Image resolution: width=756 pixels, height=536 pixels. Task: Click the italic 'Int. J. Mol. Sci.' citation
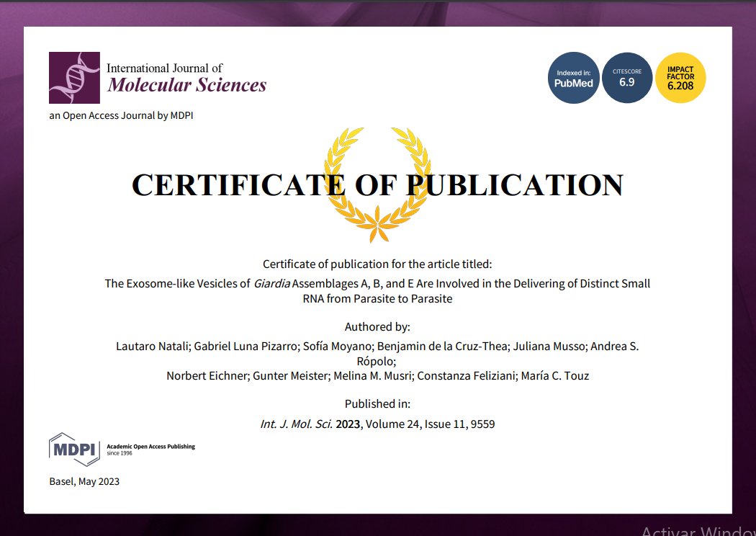point(297,424)
